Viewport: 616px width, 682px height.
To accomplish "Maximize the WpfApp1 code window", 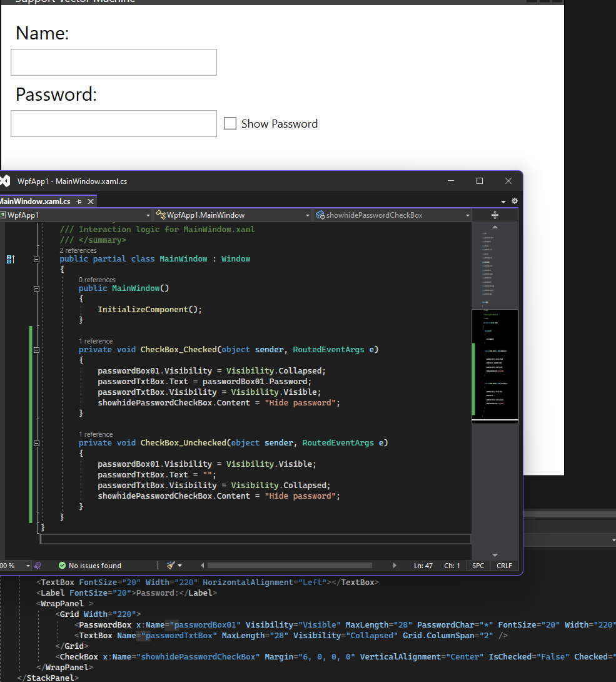I will click(x=480, y=181).
